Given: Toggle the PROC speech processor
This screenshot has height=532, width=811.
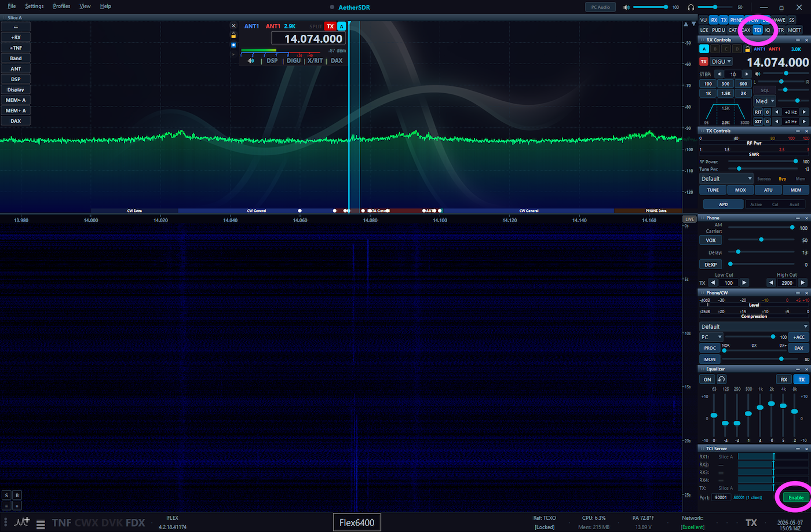Looking at the screenshot, I should point(710,348).
